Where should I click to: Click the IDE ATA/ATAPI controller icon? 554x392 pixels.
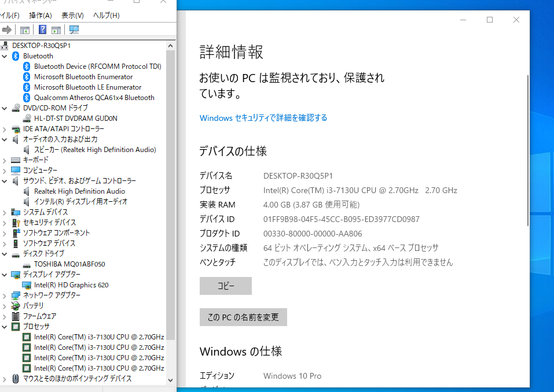pyautogui.click(x=16, y=129)
